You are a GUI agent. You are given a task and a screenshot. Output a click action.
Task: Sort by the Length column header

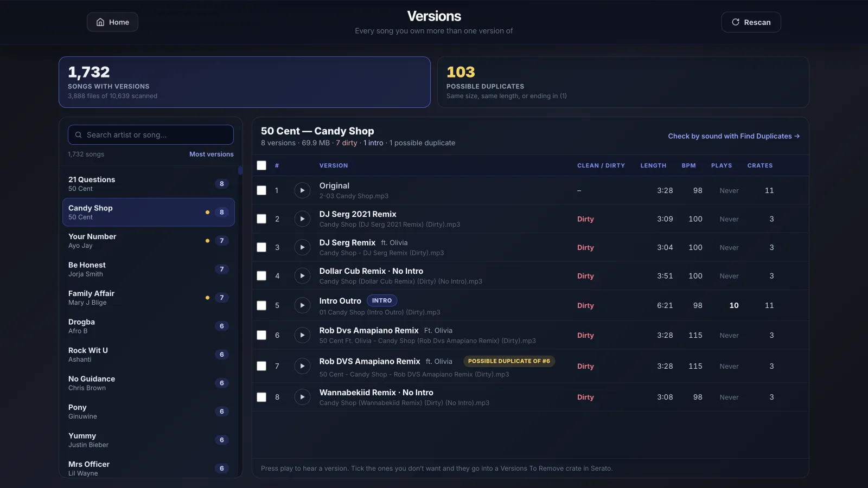pyautogui.click(x=653, y=165)
